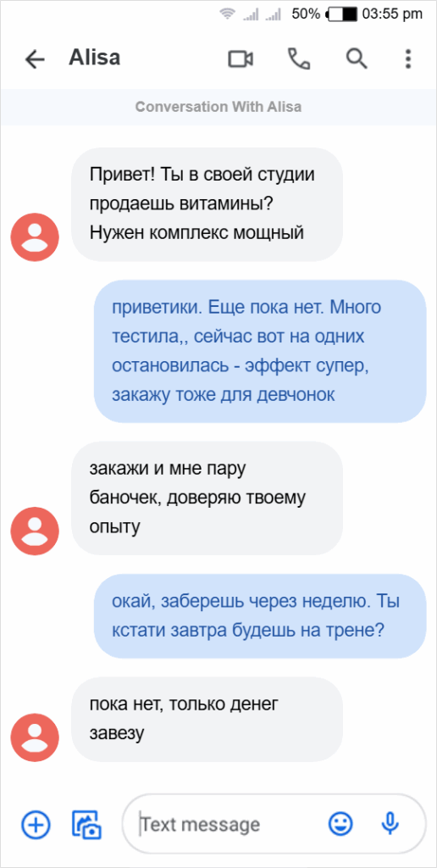The height and width of the screenshot is (868, 437).
Task: Tap the Conversation With Alisa banner
Action: (x=218, y=106)
